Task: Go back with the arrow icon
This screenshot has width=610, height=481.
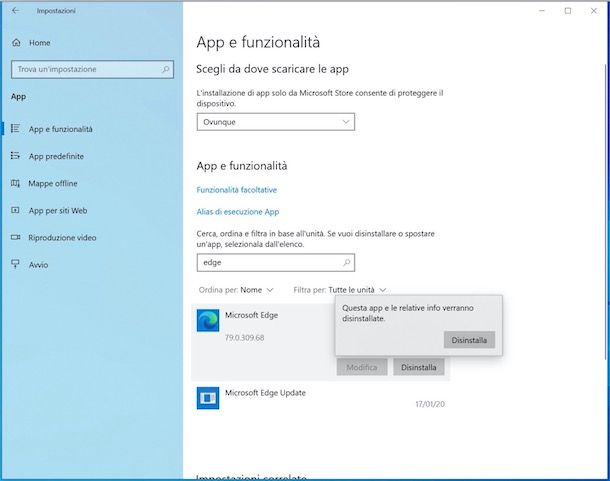Action: [x=15, y=11]
